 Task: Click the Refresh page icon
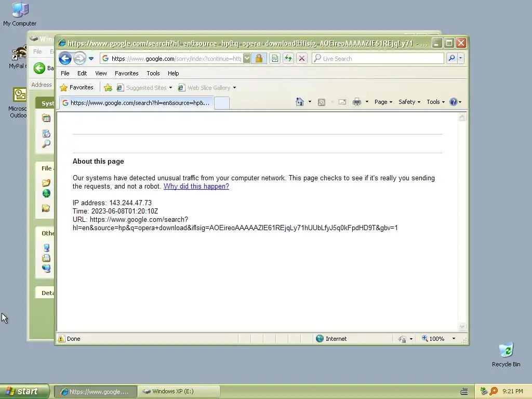288,58
